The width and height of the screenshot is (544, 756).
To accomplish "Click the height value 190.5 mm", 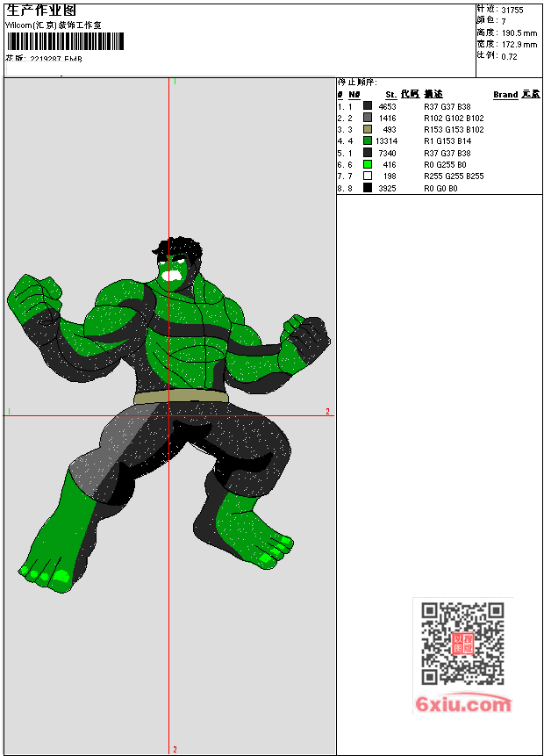I will coord(519,33).
